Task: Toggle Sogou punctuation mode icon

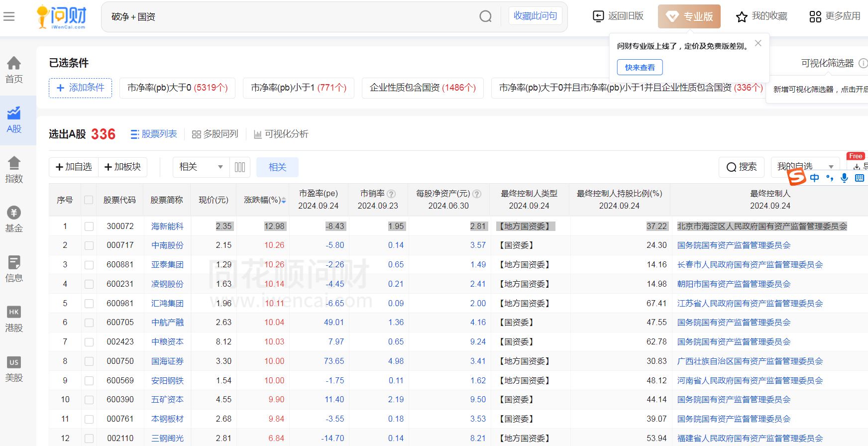Action: click(829, 178)
